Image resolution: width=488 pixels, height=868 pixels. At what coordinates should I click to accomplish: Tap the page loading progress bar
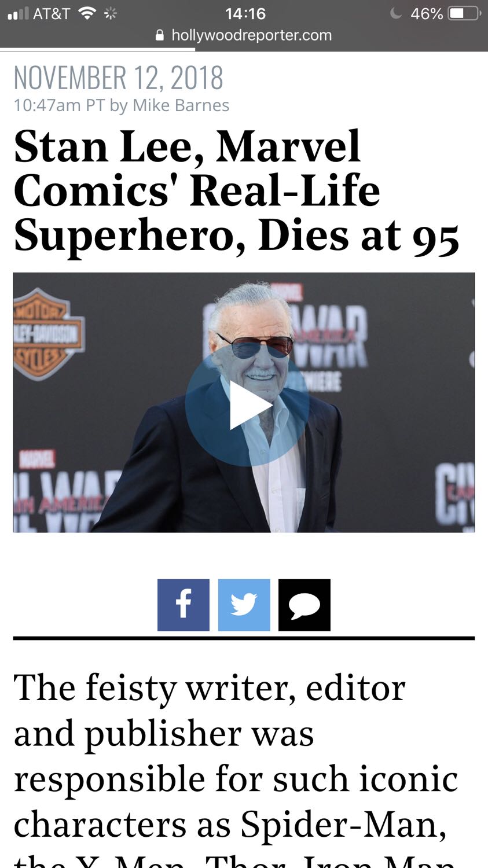coord(97,50)
